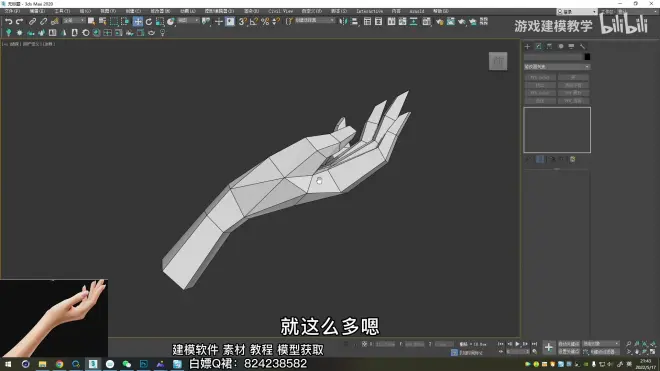Open the Create tab plus icon in command panel
Viewport: 660px width, 371px height.
pos(527,46)
